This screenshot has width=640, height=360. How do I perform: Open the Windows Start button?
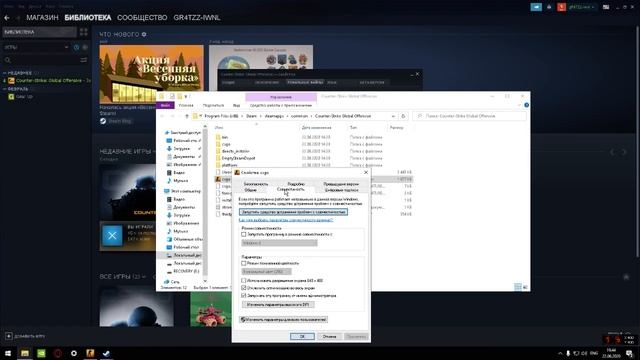(x=8, y=353)
